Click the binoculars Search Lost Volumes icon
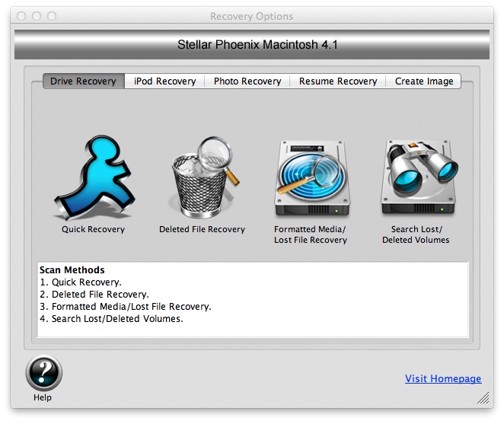 (x=415, y=178)
